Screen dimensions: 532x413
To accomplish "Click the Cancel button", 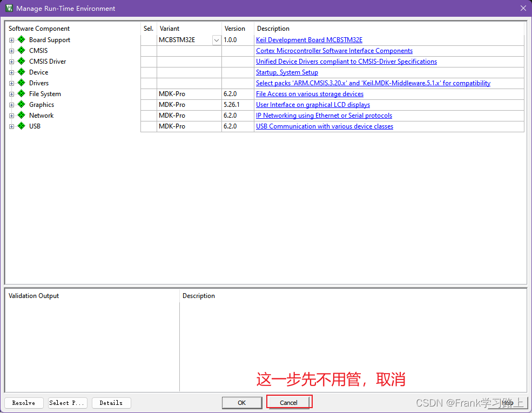I will (288, 403).
